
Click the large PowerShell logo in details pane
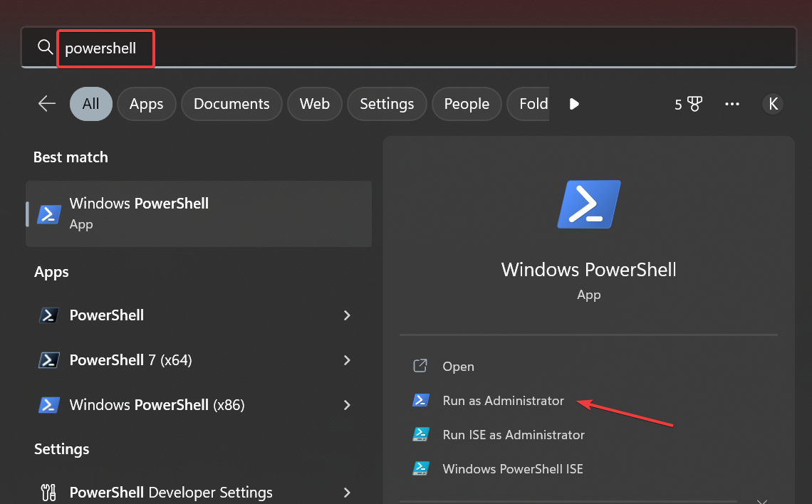click(x=589, y=204)
